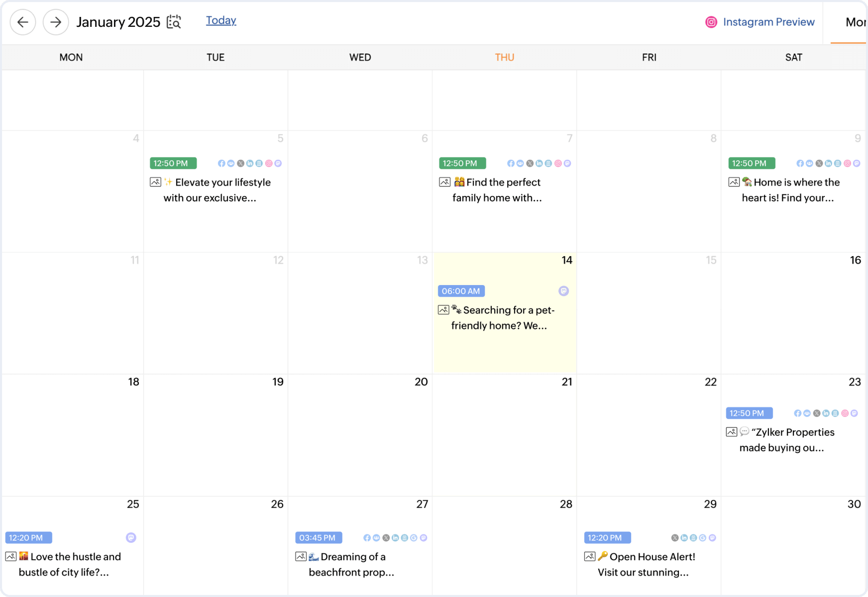Screen dimensions: 868x597
Task: Select date number 21 on the calendar
Action: (x=567, y=382)
